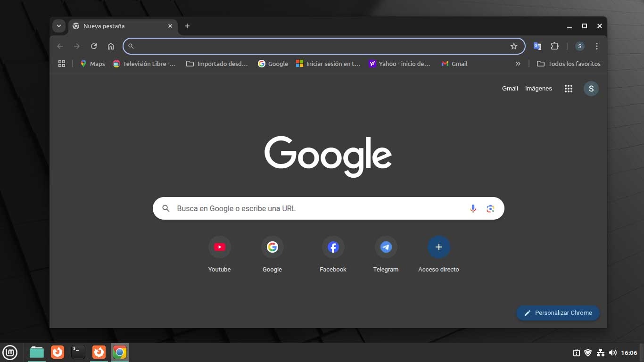Screen dimensions: 644x362
Task: Open the Google Translate extension icon
Action: tap(537, 46)
